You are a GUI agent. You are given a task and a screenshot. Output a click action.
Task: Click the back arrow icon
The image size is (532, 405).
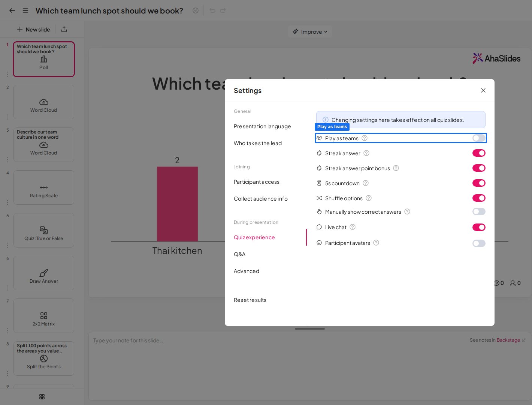pyautogui.click(x=12, y=10)
